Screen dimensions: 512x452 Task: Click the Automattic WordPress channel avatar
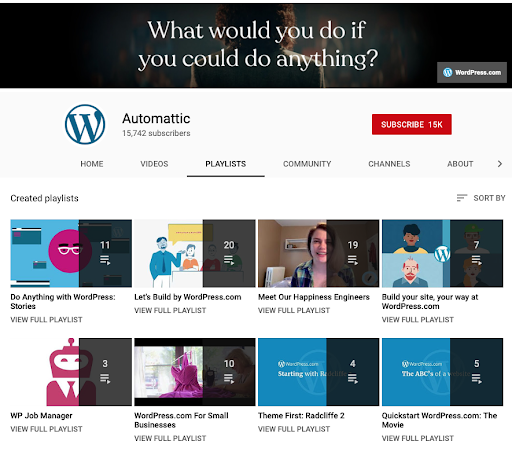pyautogui.click(x=85, y=124)
